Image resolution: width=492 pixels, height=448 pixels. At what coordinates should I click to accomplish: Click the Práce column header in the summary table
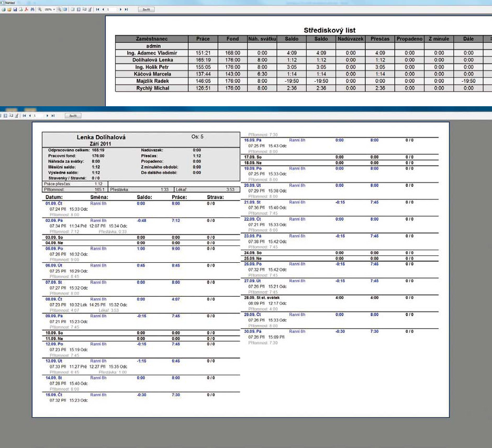pos(203,39)
